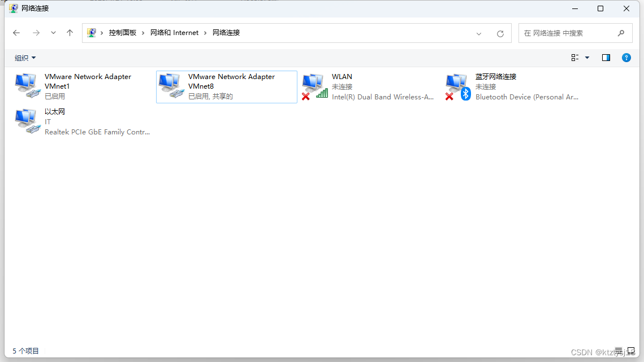Click the magnifier search icon
The image size is (644, 362).
pos(621,33)
